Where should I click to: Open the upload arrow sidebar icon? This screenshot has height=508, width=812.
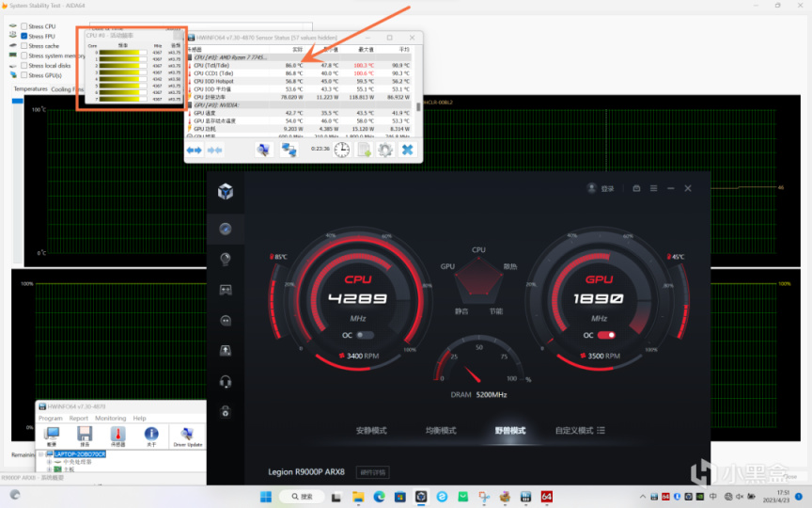(226, 351)
